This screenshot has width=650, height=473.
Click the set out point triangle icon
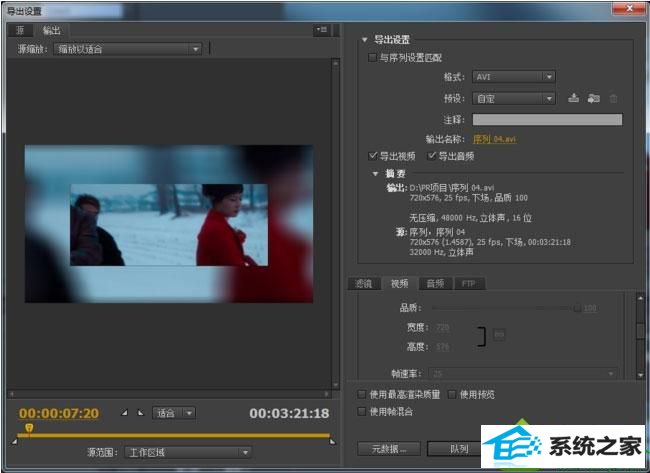coord(141,413)
